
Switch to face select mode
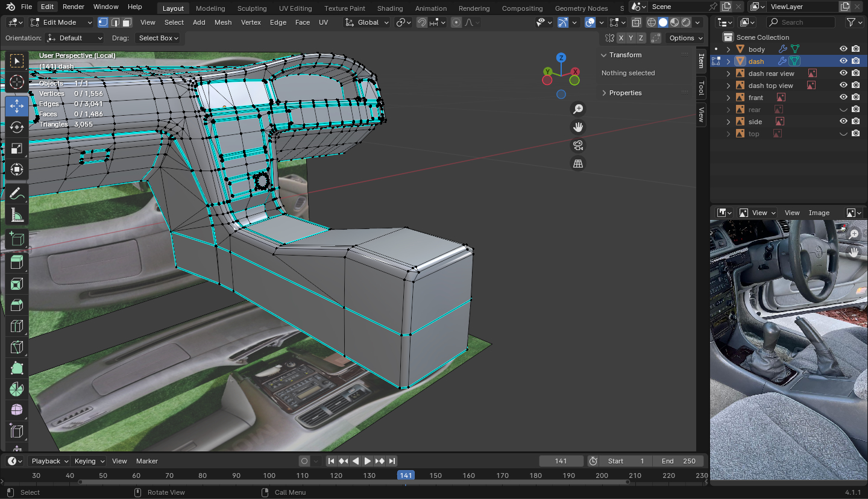click(127, 22)
